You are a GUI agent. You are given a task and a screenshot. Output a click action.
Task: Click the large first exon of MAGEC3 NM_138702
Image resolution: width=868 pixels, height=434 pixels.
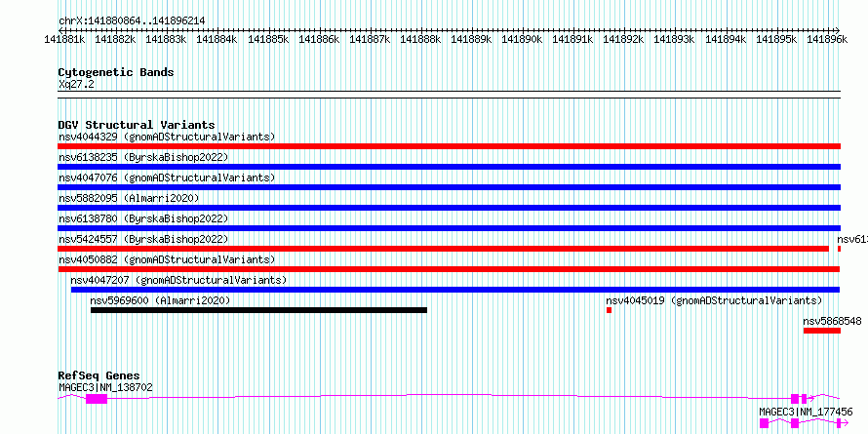(97, 399)
